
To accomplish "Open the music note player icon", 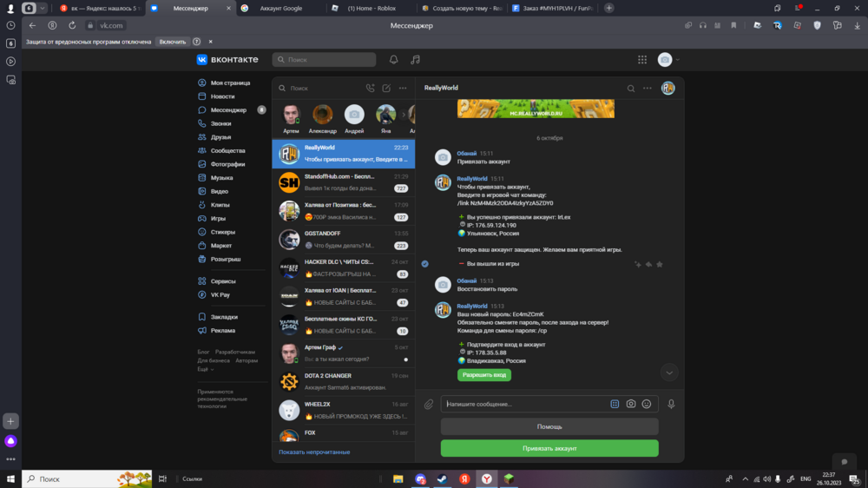I will tap(415, 59).
